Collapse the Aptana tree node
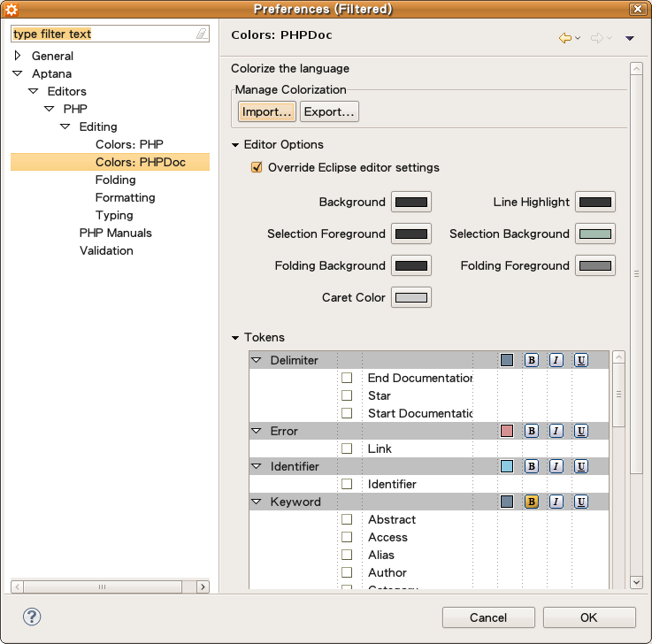Screen dimensions: 652x644 [x=18, y=73]
